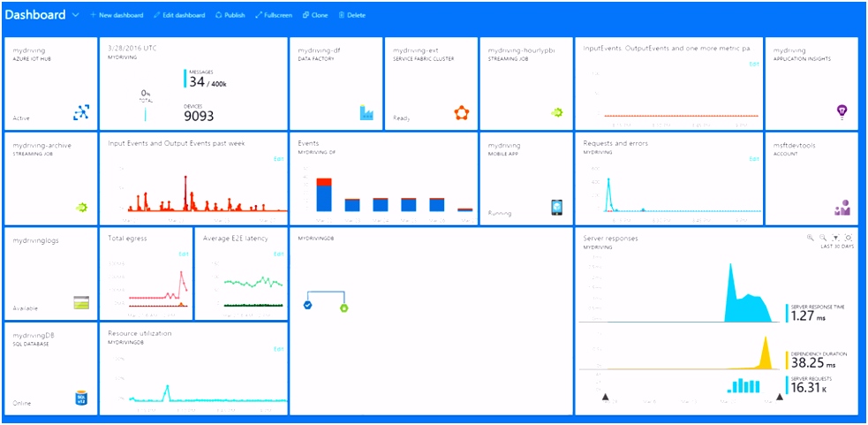Click reset zoom icon in Server responses
This screenshot has width=868, height=425.
click(x=849, y=237)
